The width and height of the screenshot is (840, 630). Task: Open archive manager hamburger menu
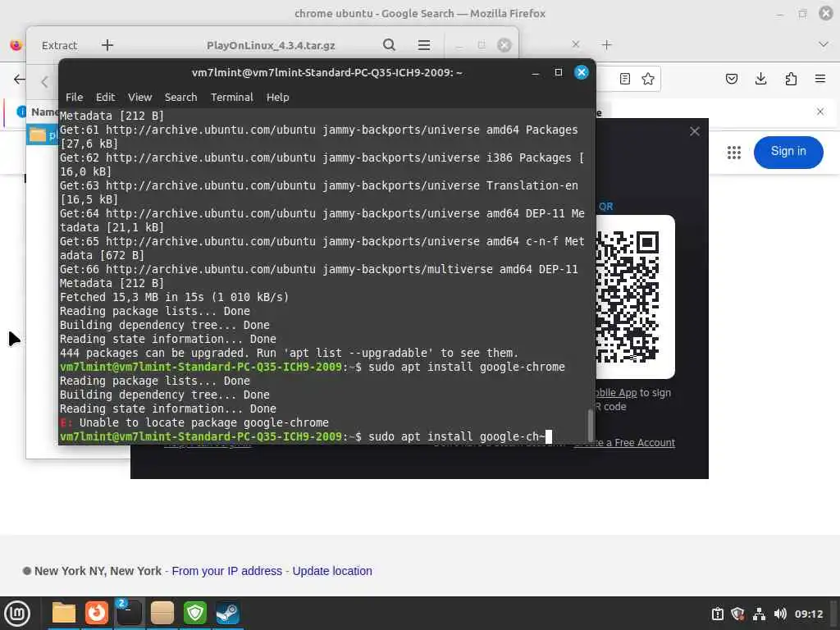[424, 45]
